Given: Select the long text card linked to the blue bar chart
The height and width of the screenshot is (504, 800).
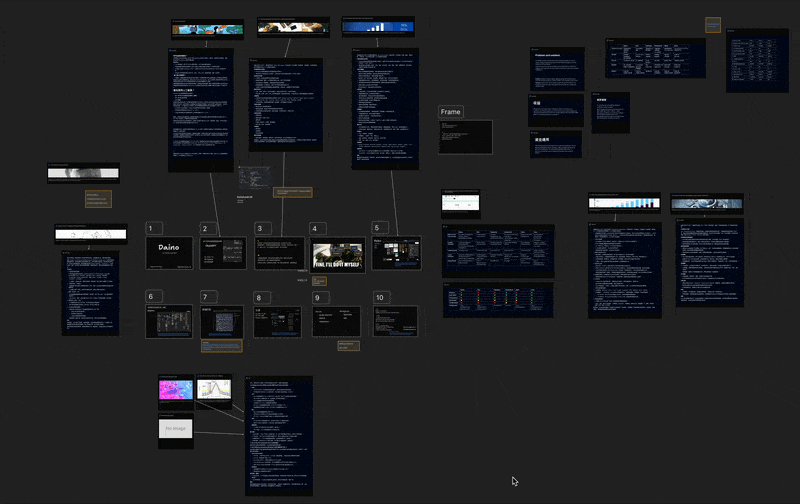Looking at the screenshot, I should [x=385, y=109].
